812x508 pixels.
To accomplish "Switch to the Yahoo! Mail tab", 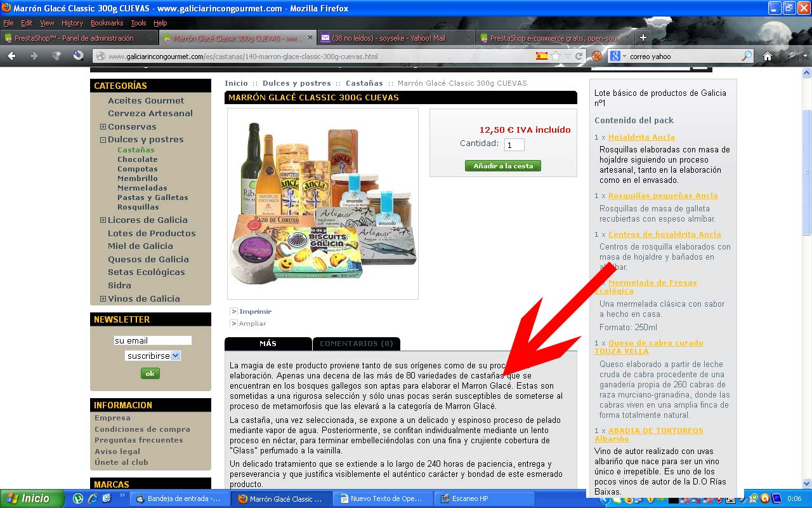I will pos(396,38).
